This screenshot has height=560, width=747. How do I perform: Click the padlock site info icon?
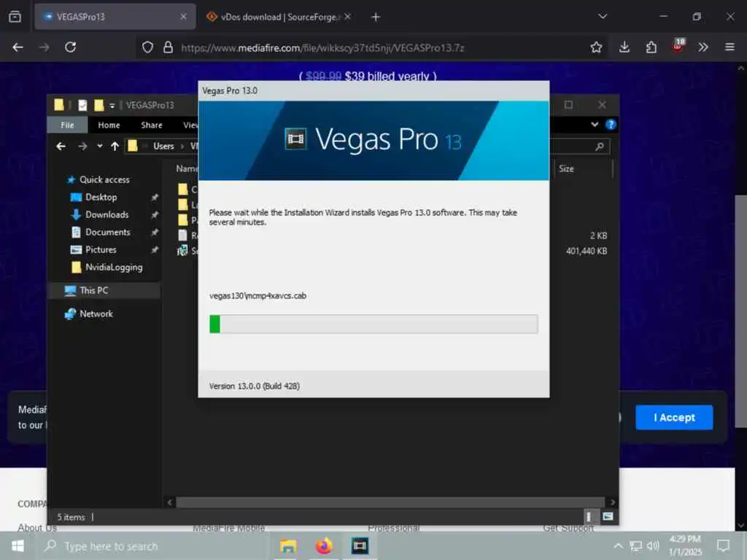pos(168,47)
